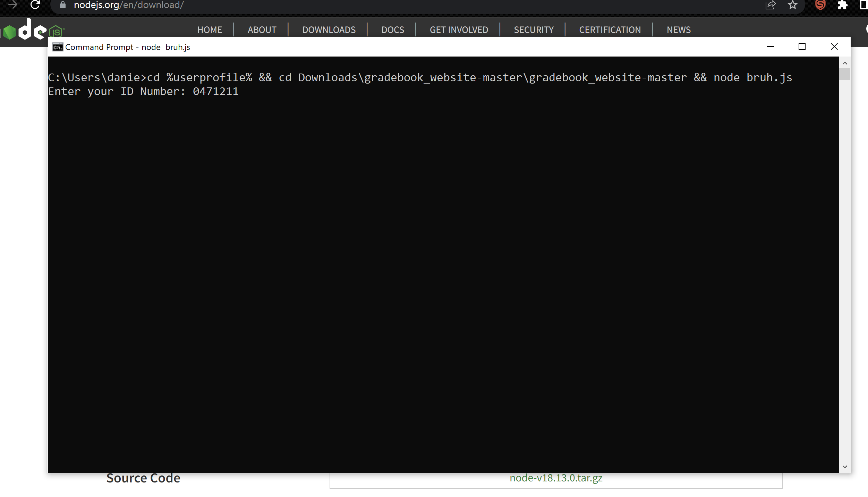
Task: Open the SECURITY nav link
Action: [534, 30]
